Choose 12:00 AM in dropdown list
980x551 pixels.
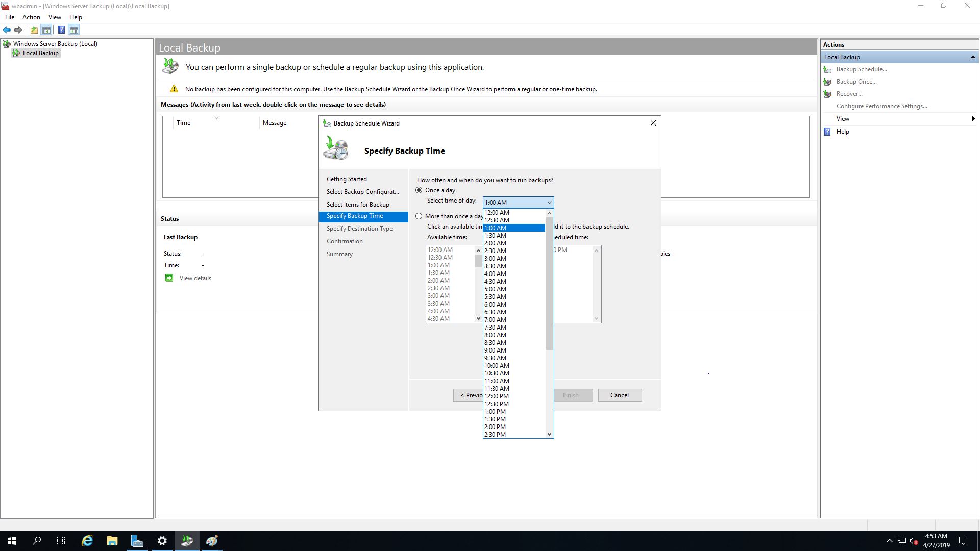click(x=514, y=213)
